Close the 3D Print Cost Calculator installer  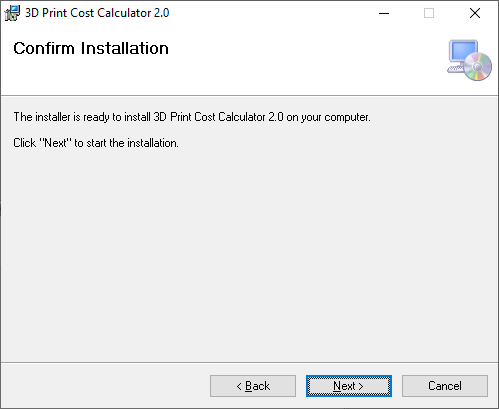[475, 13]
